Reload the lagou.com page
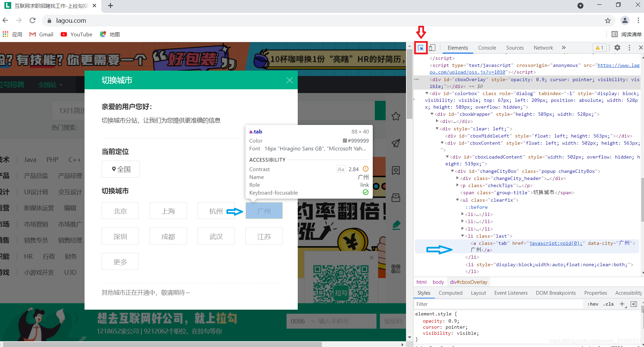644x347 pixels. (33, 20)
